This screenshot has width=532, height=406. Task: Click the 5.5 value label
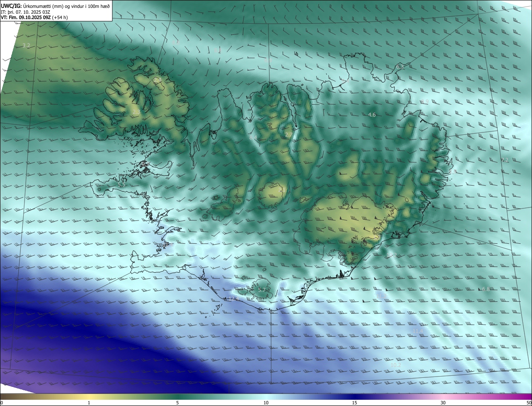pos(122,185)
